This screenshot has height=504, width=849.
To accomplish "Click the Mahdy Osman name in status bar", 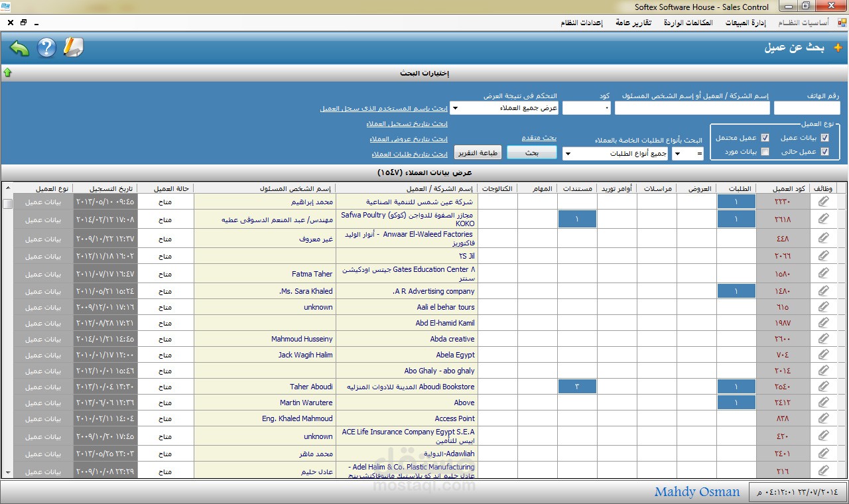I will pos(696,491).
